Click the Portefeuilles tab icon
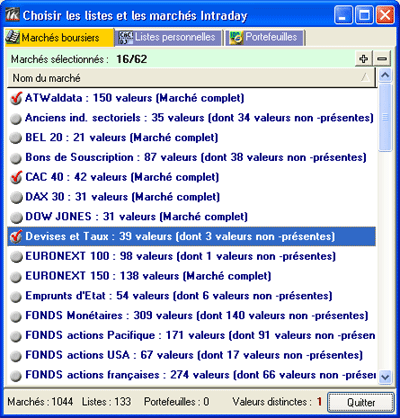Image resolution: width=400 pixels, height=418 pixels. 236,37
